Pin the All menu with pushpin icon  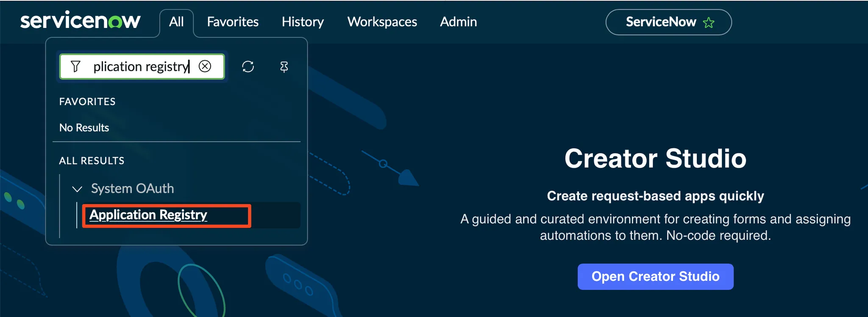coord(284,67)
